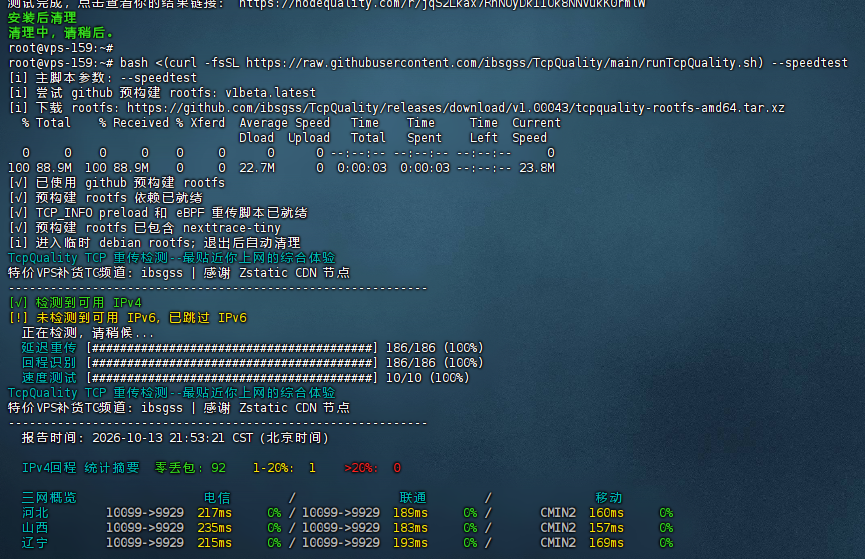The width and height of the screenshot is (865, 559).
Task: Click the 回程识别 progress bar
Action: (232, 363)
